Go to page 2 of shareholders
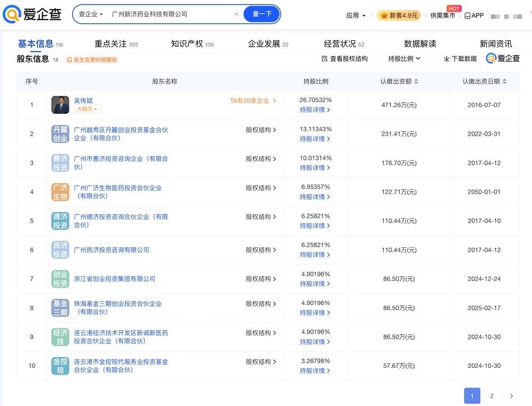 pyautogui.click(x=492, y=396)
